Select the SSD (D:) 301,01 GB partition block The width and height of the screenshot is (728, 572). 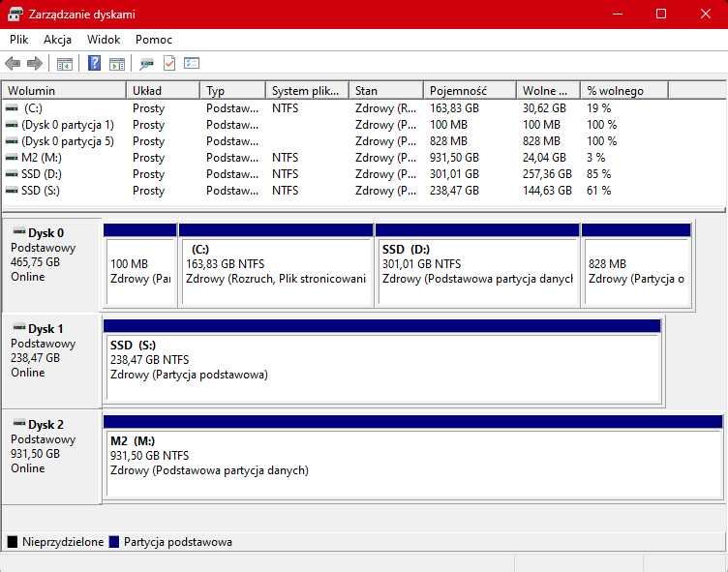tap(477, 265)
